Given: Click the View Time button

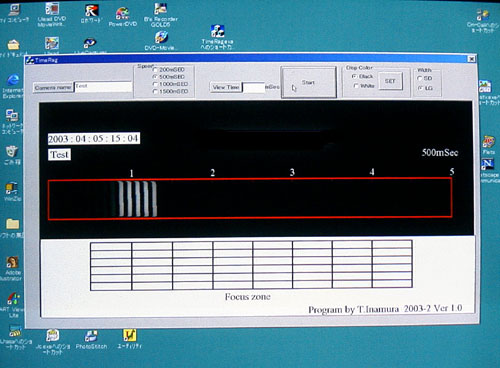Looking at the screenshot, I should pyautogui.click(x=226, y=87).
